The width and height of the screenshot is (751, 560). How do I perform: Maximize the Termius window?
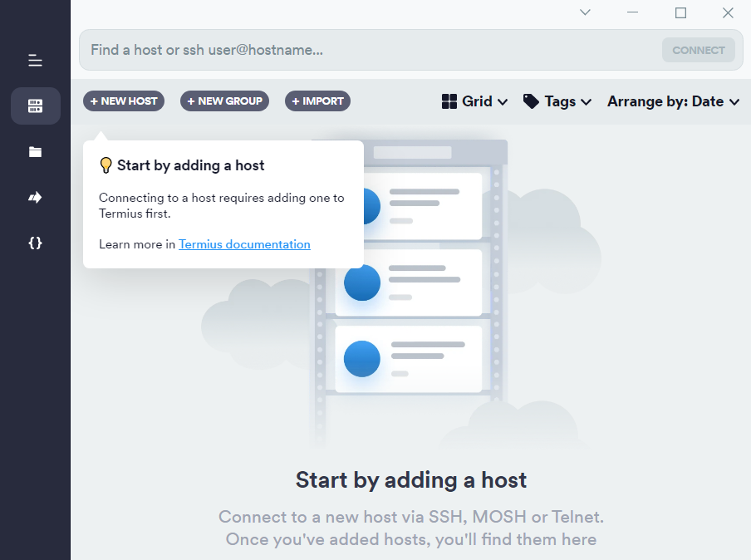point(680,12)
